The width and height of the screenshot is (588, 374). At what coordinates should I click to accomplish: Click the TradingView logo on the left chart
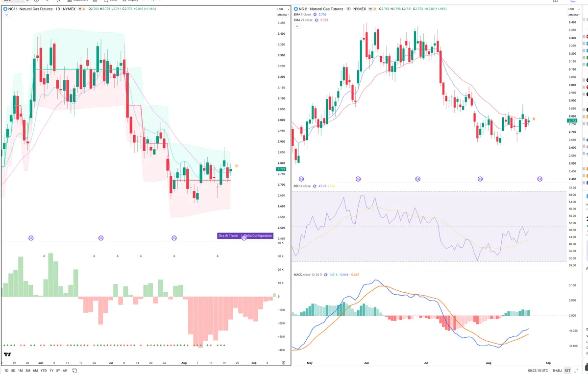point(7,354)
